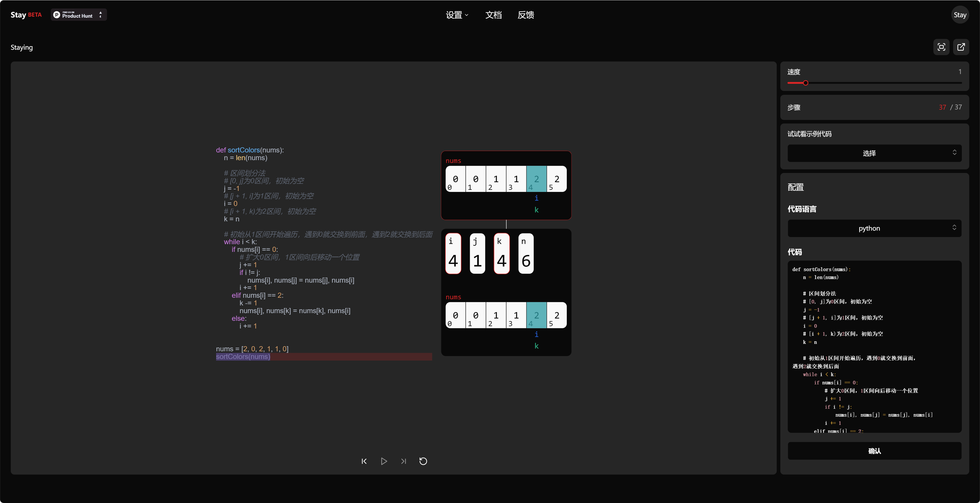Click highlighted cell index 4 in upper nums
Image resolution: width=980 pixels, height=503 pixels.
point(536,179)
